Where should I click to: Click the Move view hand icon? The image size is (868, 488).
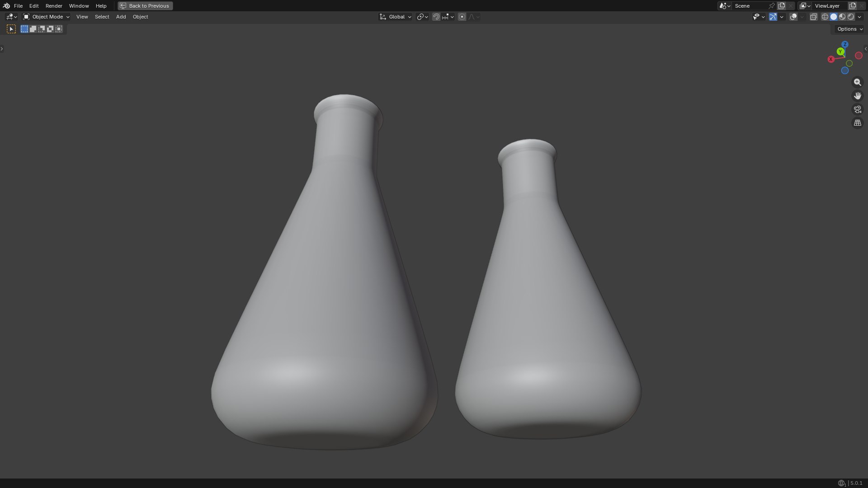pos(857,96)
